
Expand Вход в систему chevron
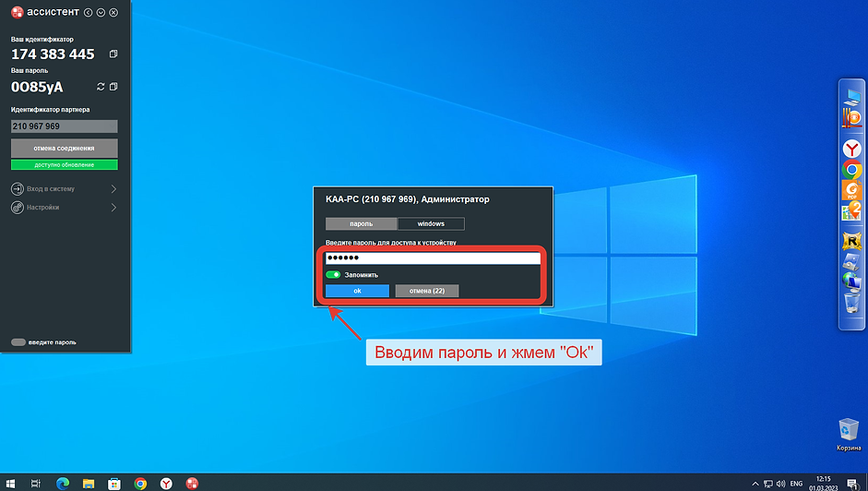pyautogui.click(x=113, y=189)
